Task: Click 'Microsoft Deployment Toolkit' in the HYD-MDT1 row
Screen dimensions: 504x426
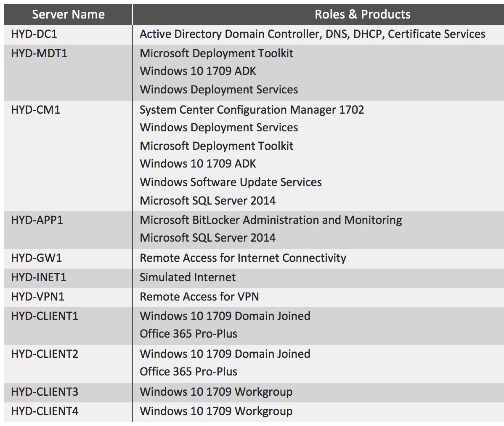Action: pos(216,53)
